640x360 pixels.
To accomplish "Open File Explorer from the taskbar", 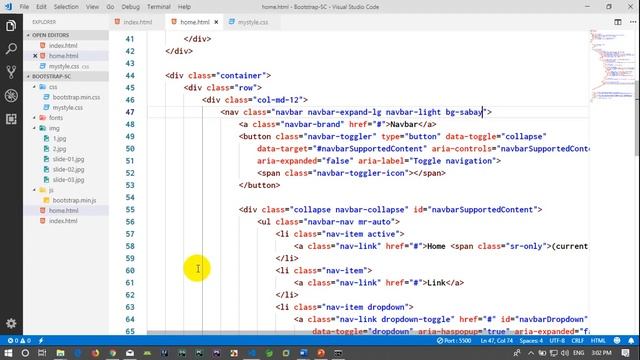I will click(60, 353).
